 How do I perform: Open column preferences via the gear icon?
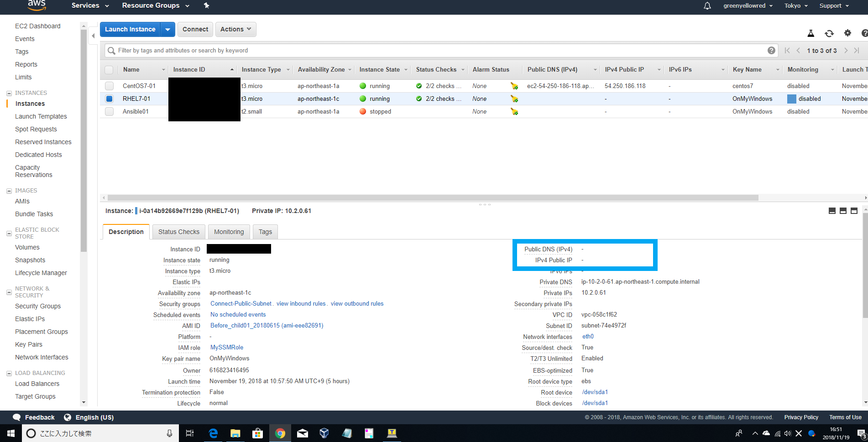click(848, 33)
